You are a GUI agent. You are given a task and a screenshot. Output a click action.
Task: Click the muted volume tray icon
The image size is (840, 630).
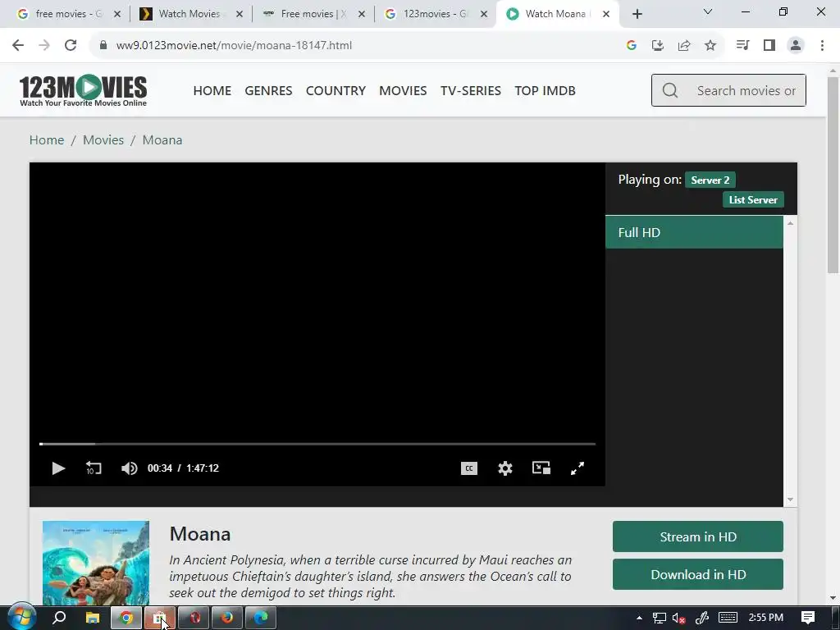(x=678, y=619)
